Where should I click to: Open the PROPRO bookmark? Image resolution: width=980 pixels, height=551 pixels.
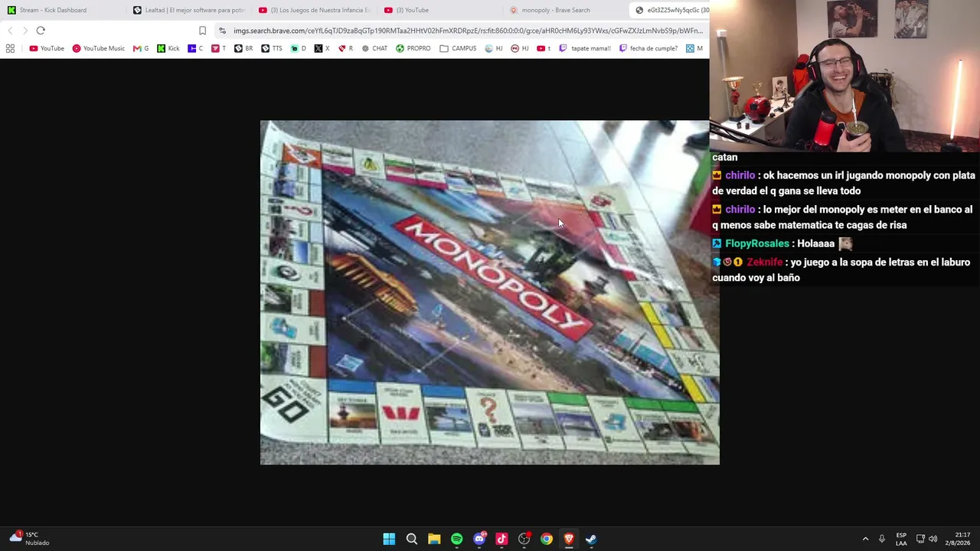pos(413,48)
